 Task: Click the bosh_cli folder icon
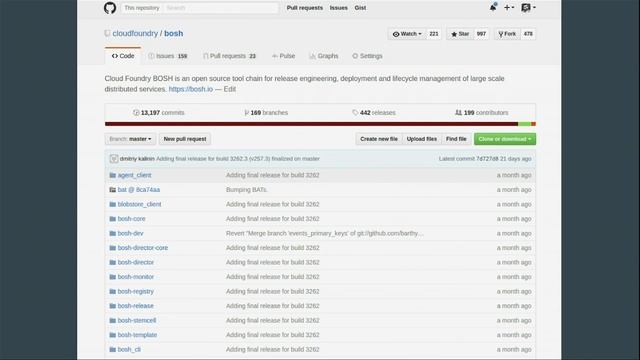tap(113, 349)
